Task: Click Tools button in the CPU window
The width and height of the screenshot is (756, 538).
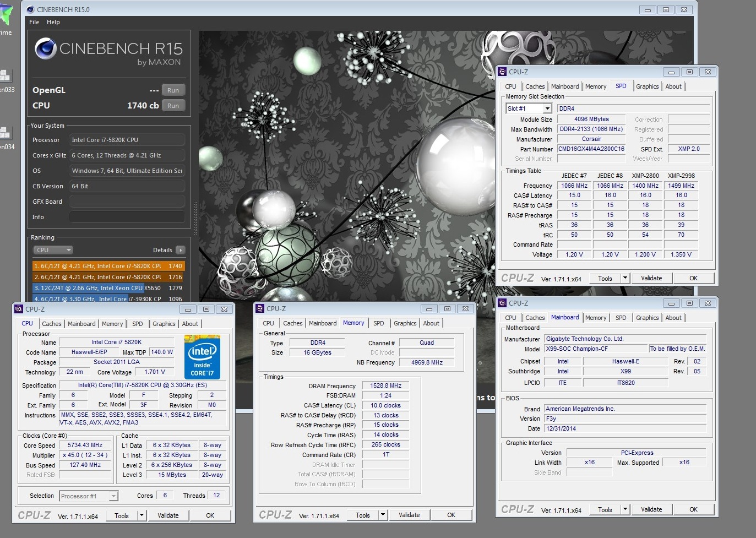Action: click(x=122, y=515)
